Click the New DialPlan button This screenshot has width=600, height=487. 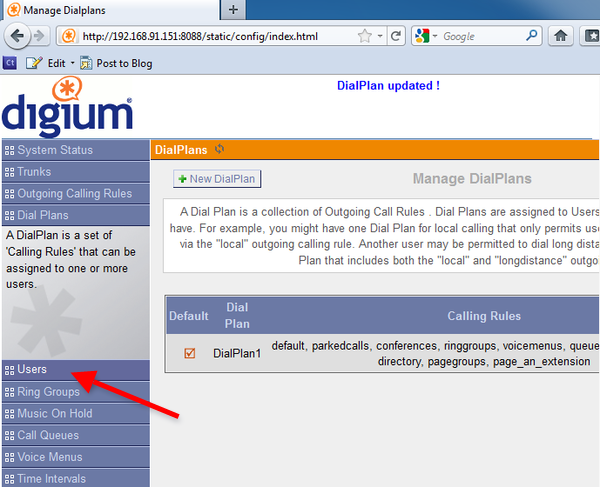click(x=217, y=179)
